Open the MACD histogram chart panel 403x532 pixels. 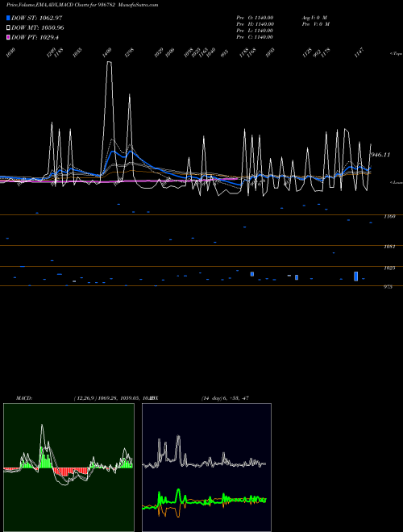tap(69, 468)
